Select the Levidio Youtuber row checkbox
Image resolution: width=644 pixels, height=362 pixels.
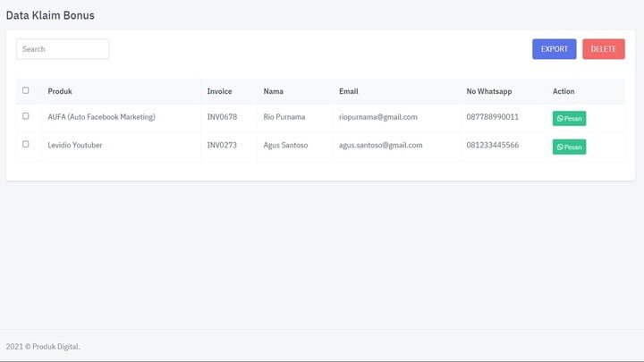[x=26, y=144]
